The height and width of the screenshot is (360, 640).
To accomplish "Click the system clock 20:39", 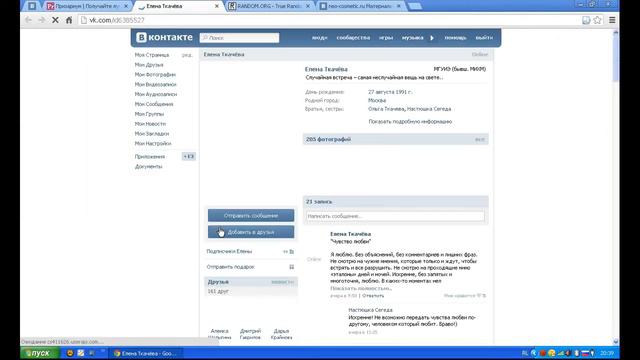I will pyautogui.click(x=607, y=353).
